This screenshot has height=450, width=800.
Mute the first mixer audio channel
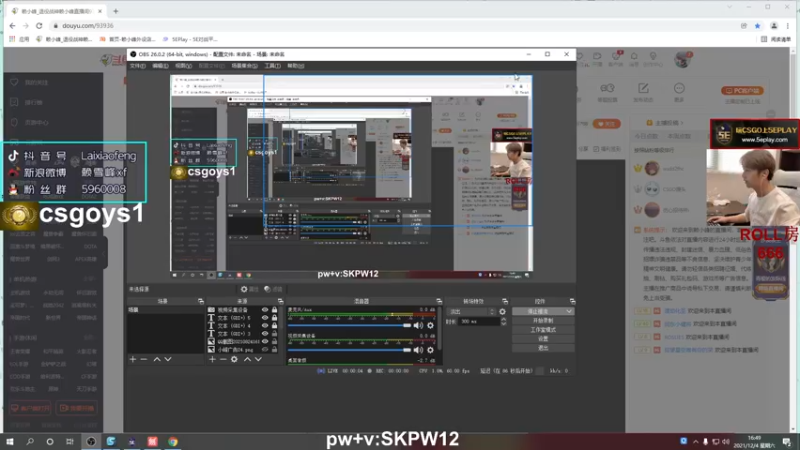click(x=418, y=325)
